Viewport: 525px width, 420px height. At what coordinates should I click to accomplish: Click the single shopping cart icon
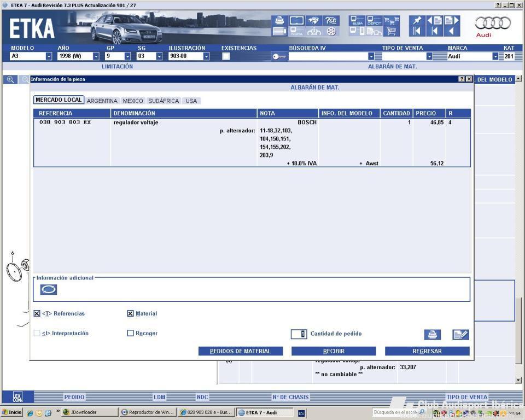[x=391, y=31]
